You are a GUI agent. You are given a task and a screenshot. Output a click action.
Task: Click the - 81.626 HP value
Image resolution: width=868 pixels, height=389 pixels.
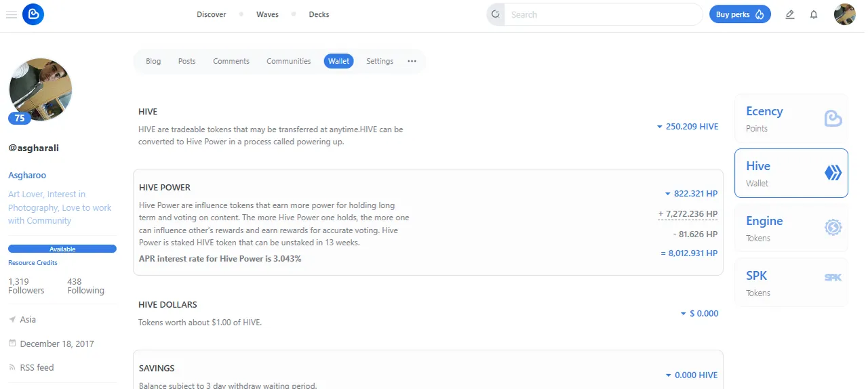(696, 234)
